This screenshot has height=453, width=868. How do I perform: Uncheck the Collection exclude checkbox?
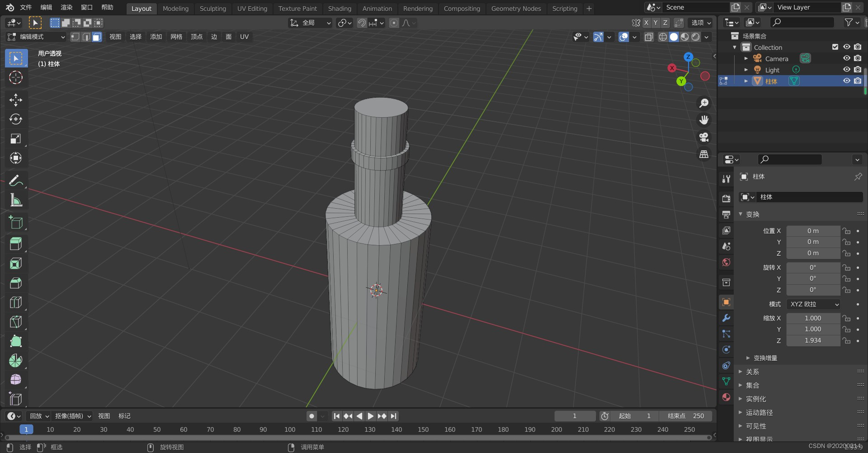coord(835,47)
